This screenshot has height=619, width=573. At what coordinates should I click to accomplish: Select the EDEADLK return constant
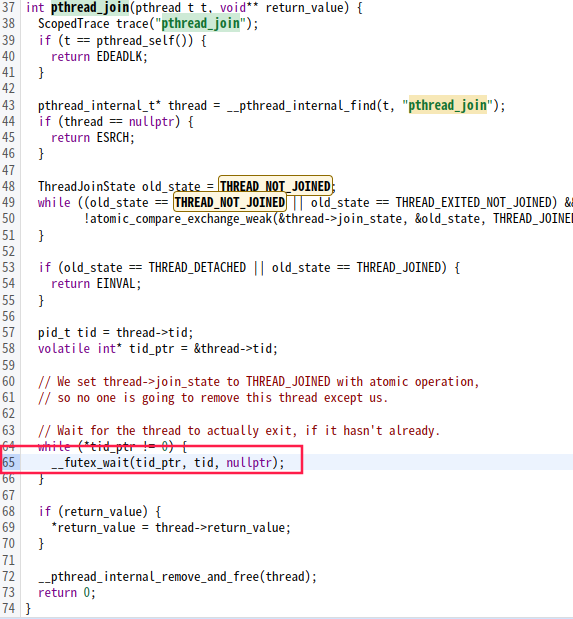pyautogui.click(x=119, y=56)
